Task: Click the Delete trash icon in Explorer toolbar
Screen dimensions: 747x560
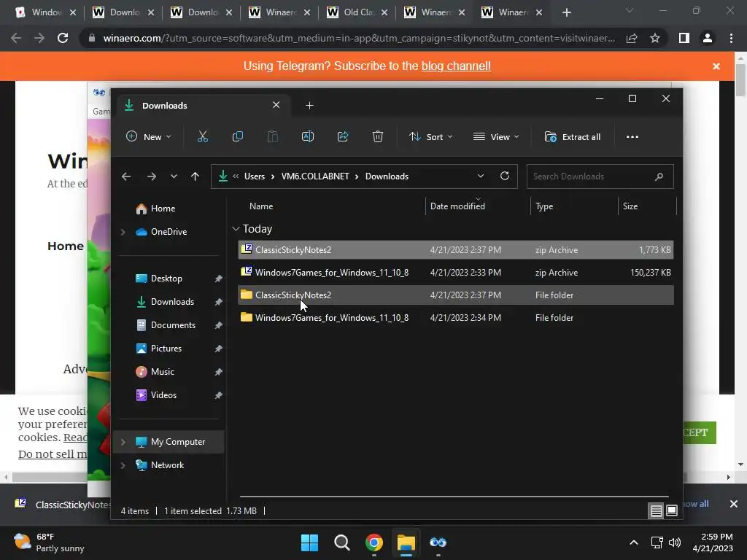Action: [378, 136]
